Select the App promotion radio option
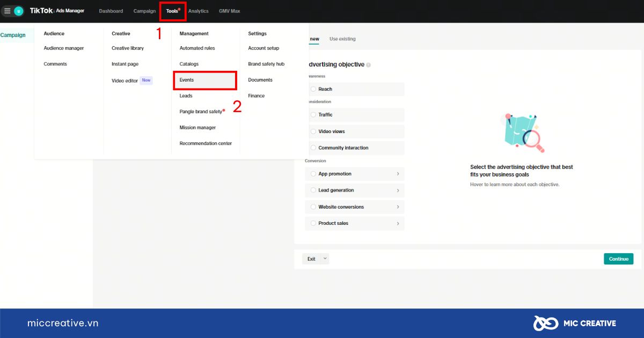The width and height of the screenshot is (644, 338). tap(313, 174)
